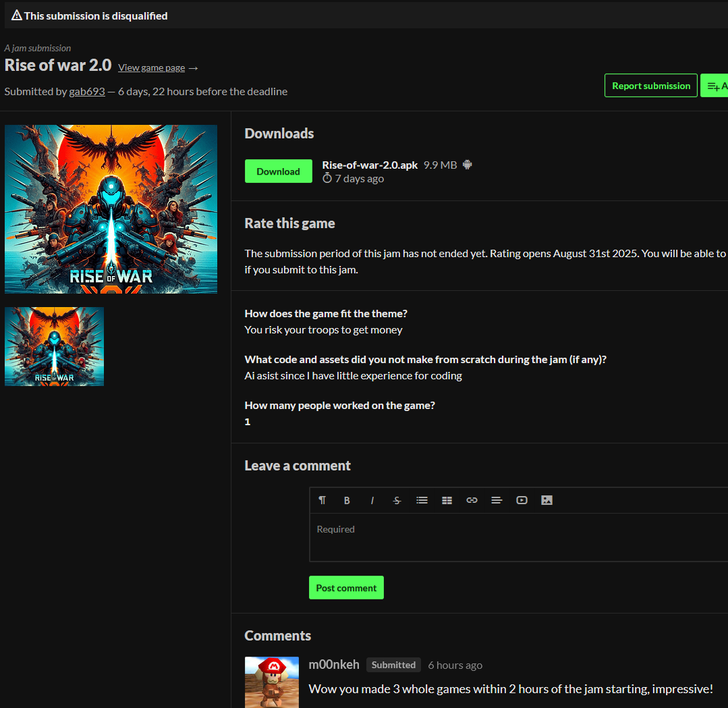The height and width of the screenshot is (708, 728).
Task: Click the Rate this game heading
Action: 289,223
